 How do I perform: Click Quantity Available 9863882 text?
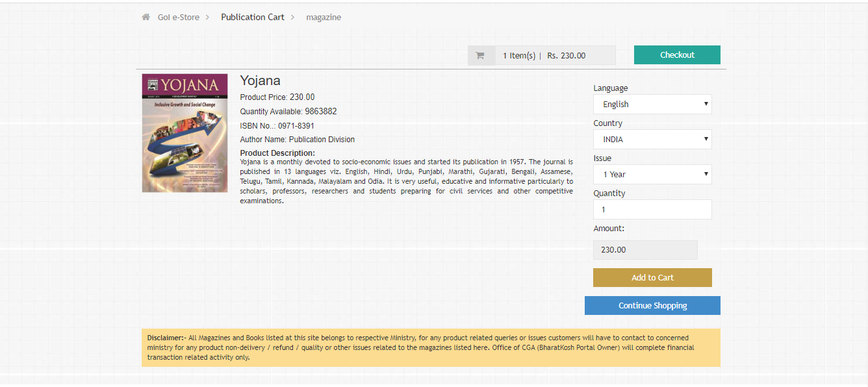pos(288,112)
